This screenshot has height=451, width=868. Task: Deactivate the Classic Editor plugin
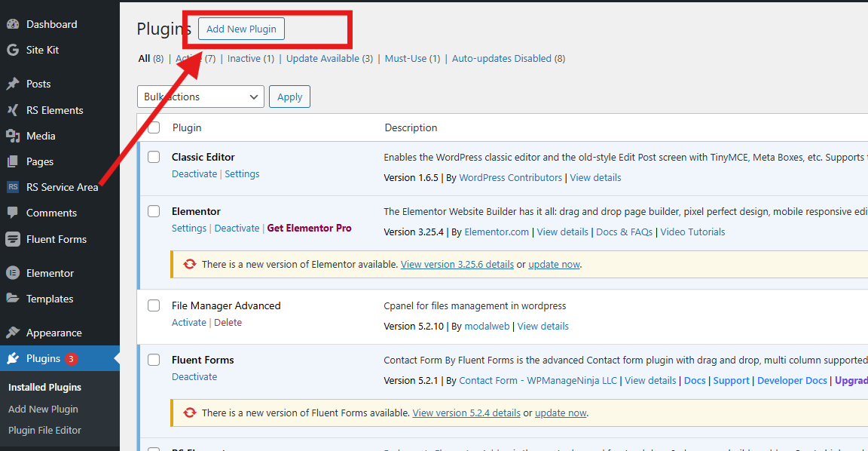coord(194,174)
